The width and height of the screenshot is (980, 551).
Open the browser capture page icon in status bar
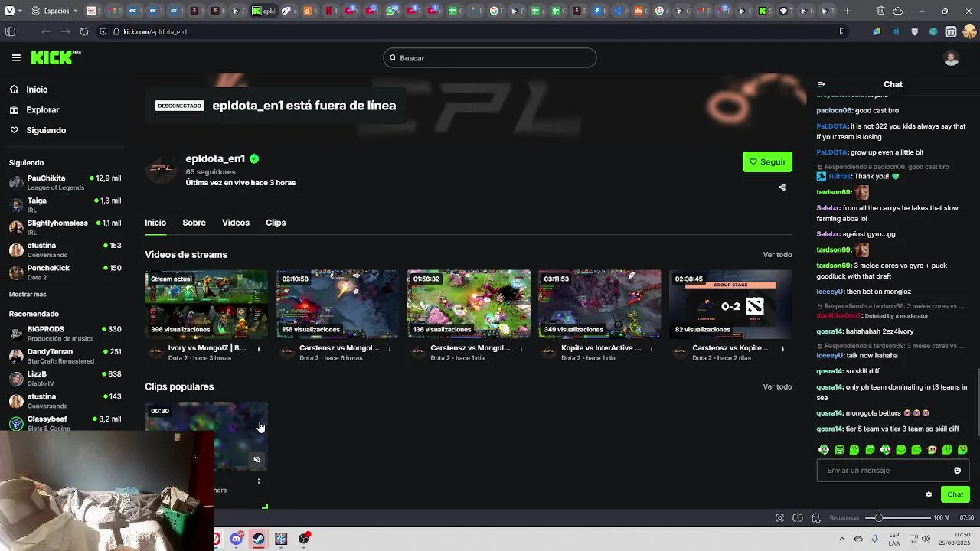point(780,518)
